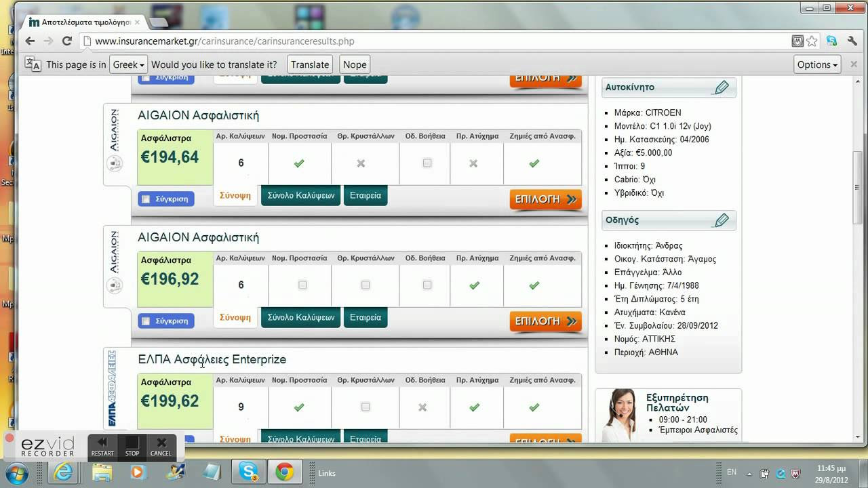Check Οδ. Βοήθεια option in €194,64 row
This screenshot has width=868, height=488.
[x=427, y=163]
